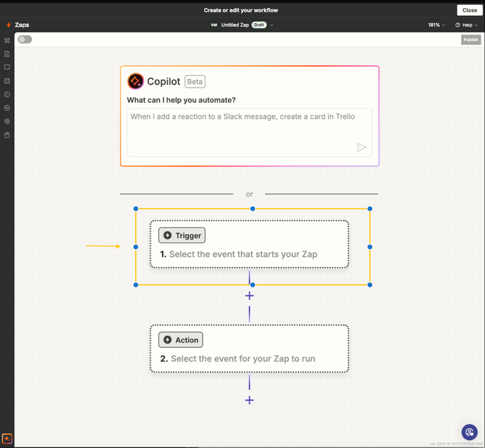Click the Action badge button
This screenshot has width=485, height=448.
(181, 339)
